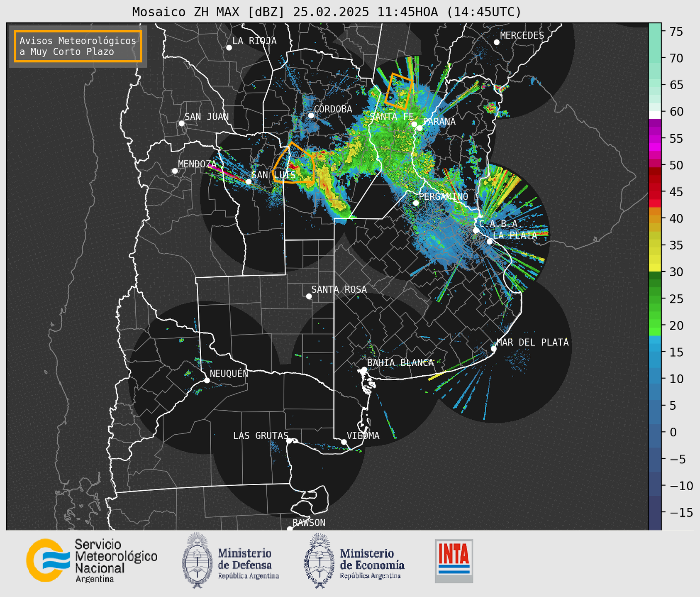Click the MAR DEL PLATA label text
The height and width of the screenshot is (597, 700).
pyautogui.click(x=532, y=343)
